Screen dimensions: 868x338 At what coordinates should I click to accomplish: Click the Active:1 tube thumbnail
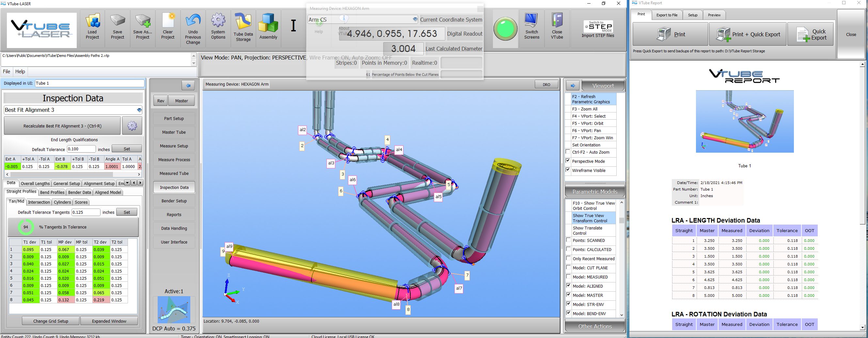[174, 310]
